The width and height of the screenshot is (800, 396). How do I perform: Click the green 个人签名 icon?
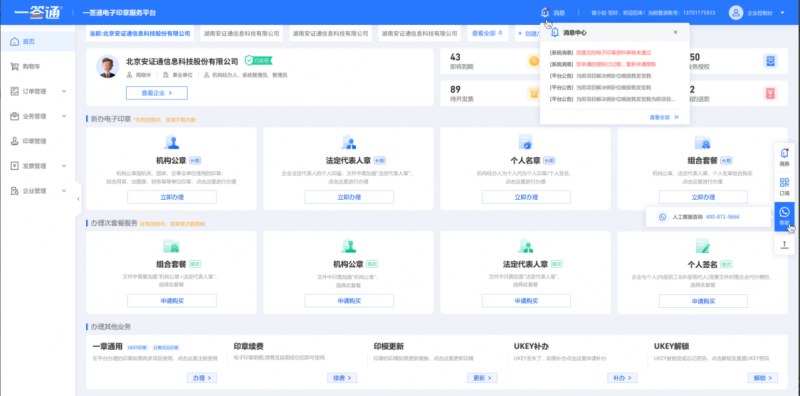click(703, 246)
